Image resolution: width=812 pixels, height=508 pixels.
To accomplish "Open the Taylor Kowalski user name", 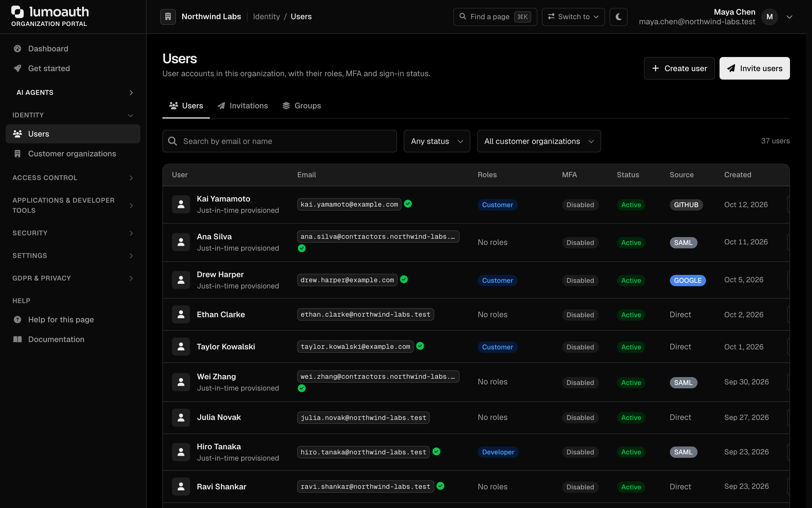I will pos(226,347).
